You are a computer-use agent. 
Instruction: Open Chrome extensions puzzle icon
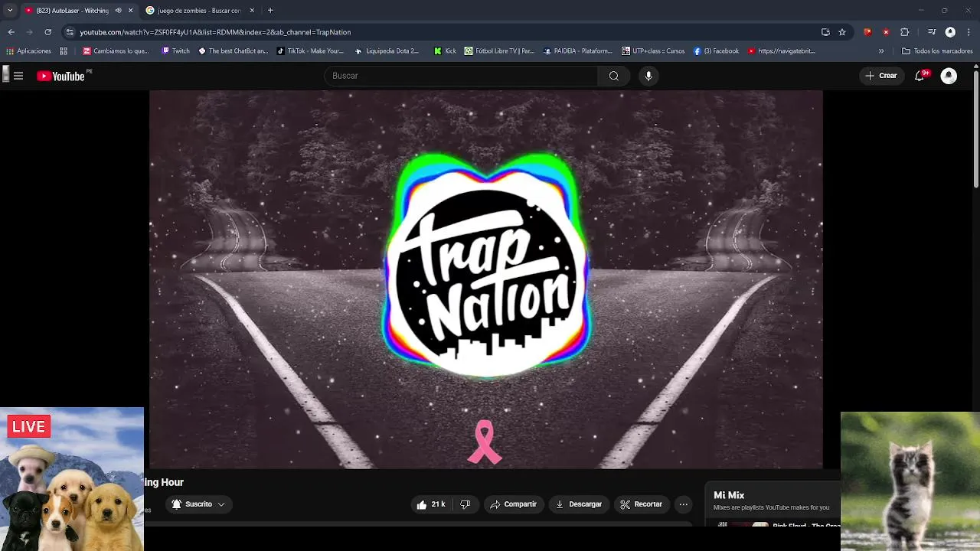point(904,32)
